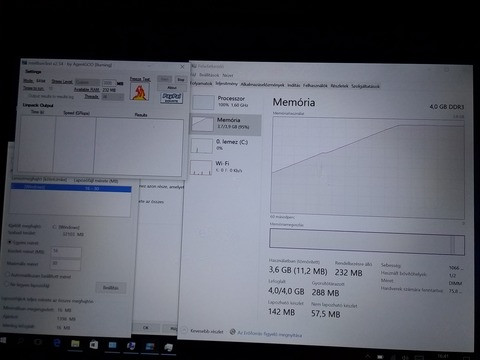Open taskbar search icon
The height and width of the screenshot is (360, 480).
coord(20,341)
